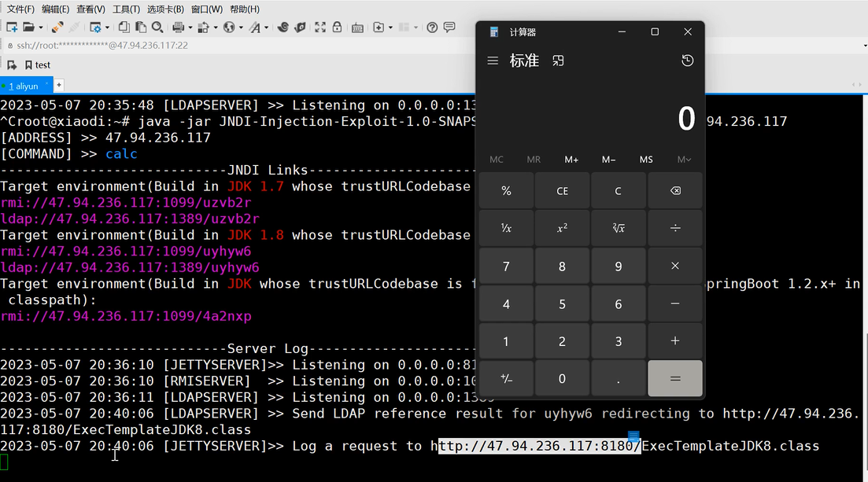Viewport: 868px width, 482px height.
Task: Open Help question mark icon
Action: (x=432, y=27)
